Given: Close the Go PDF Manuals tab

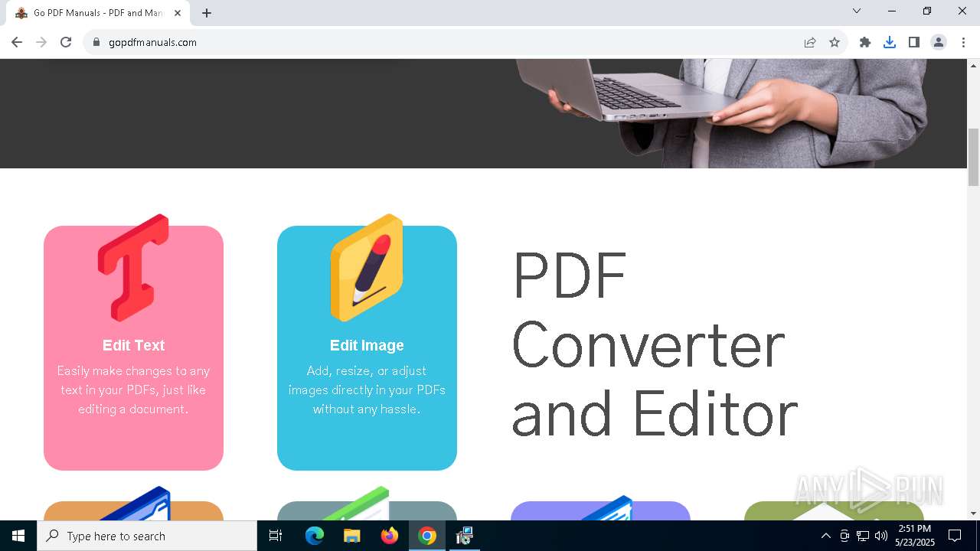Looking at the screenshot, I should (x=178, y=13).
